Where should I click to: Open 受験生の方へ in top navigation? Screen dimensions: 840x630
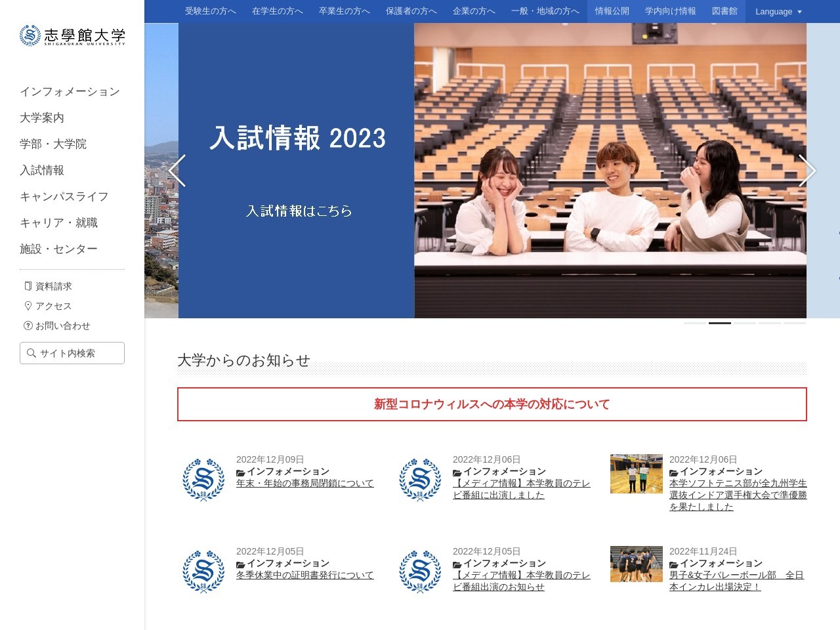(211, 11)
